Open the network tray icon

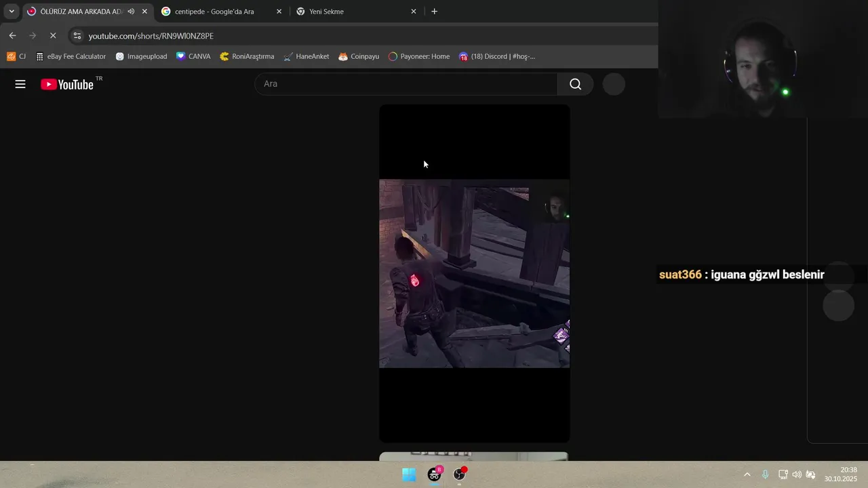(783, 474)
